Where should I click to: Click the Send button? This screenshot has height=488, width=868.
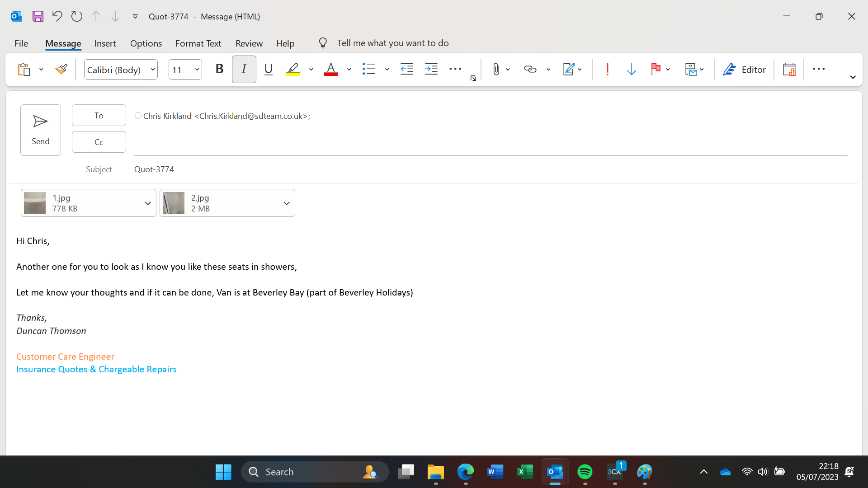click(x=40, y=130)
